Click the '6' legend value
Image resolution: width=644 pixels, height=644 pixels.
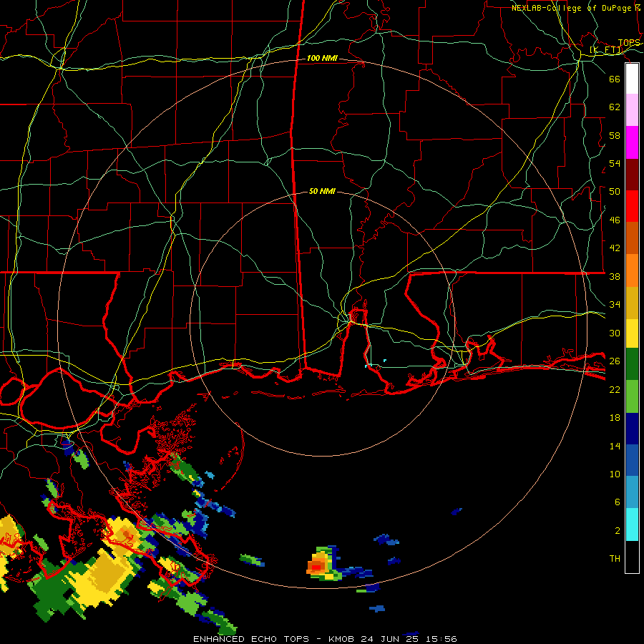click(x=618, y=502)
